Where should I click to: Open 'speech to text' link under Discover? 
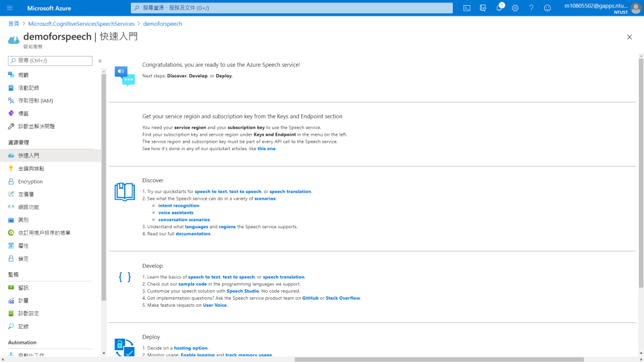coord(211,191)
